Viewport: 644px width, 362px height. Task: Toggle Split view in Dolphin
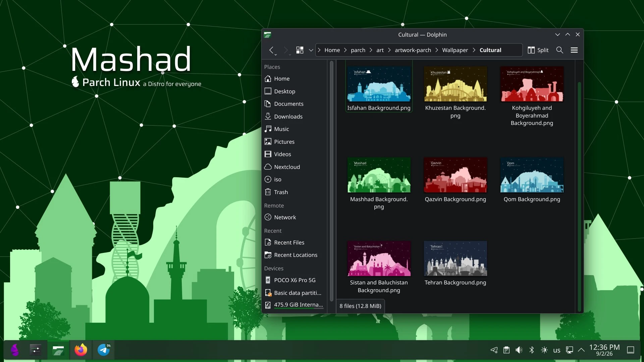click(x=538, y=50)
